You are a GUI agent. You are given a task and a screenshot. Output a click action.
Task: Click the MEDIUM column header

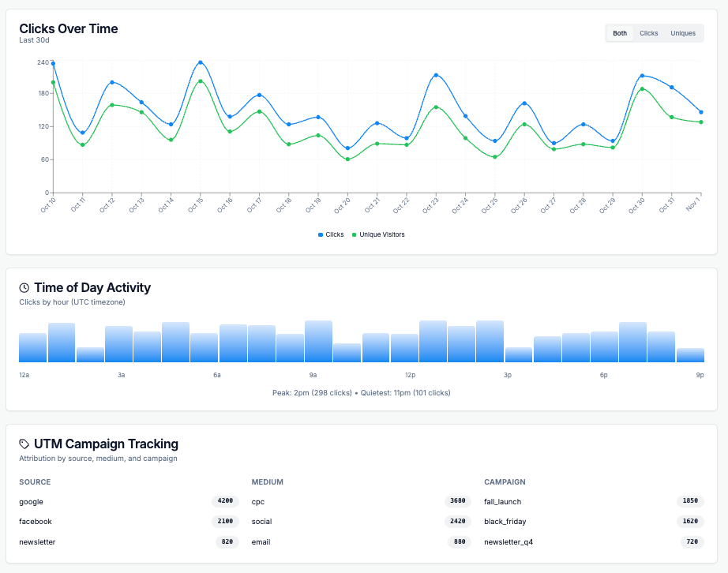267,481
